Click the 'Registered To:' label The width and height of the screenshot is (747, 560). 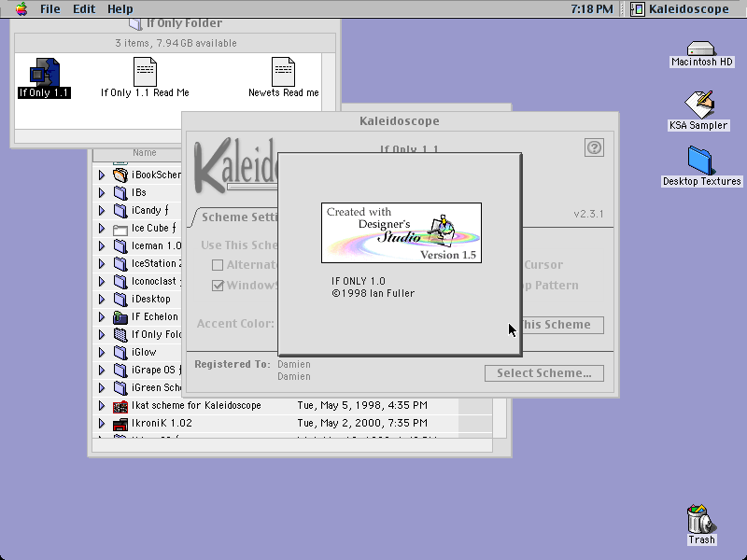[x=233, y=364]
